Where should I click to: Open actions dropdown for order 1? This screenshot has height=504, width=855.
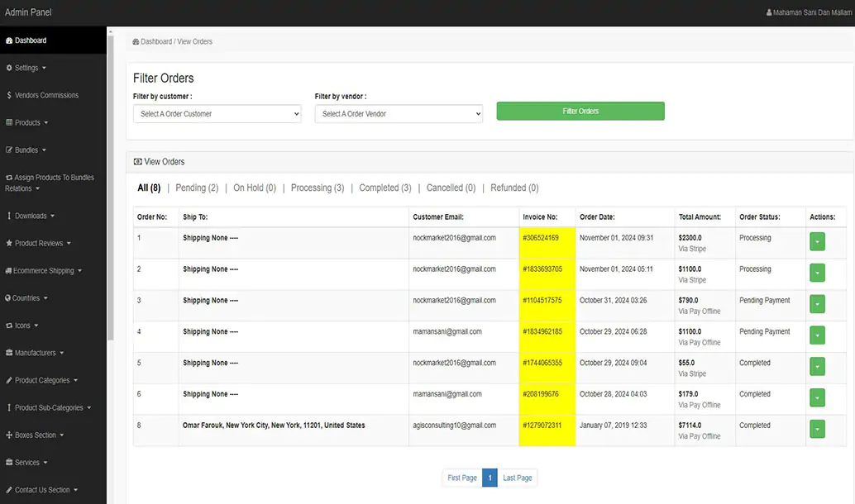point(817,241)
